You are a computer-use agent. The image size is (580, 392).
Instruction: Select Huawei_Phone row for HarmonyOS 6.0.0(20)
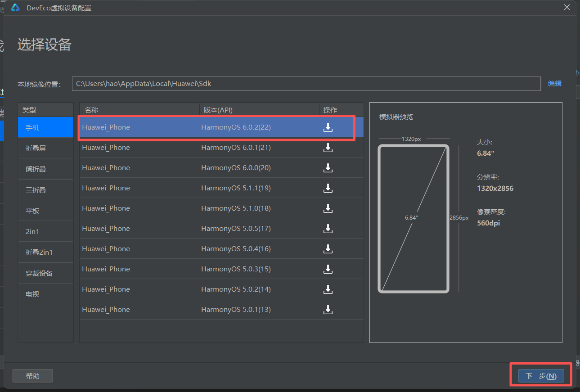[221, 168]
